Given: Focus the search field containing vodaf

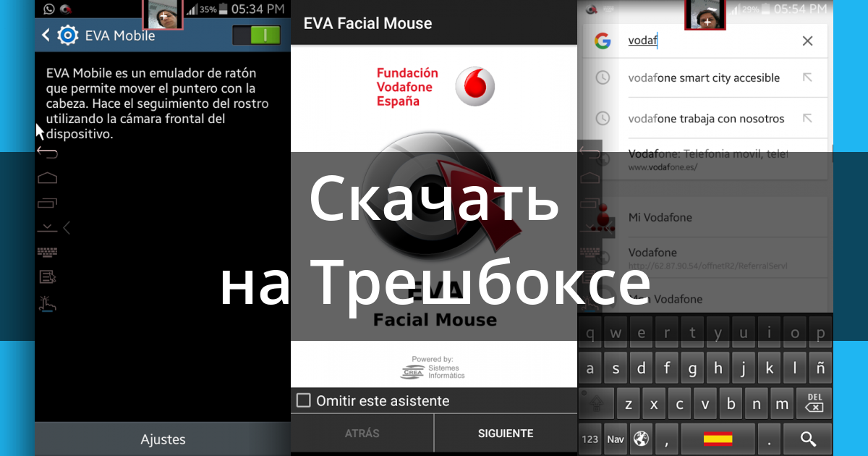Looking at the screenshot, I should 705,41.
